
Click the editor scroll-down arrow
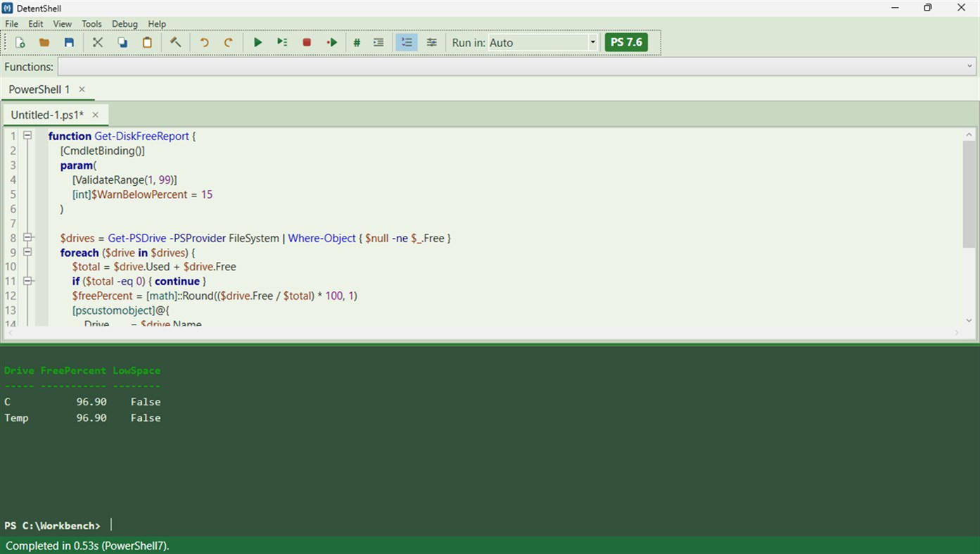tap(969, 320)
